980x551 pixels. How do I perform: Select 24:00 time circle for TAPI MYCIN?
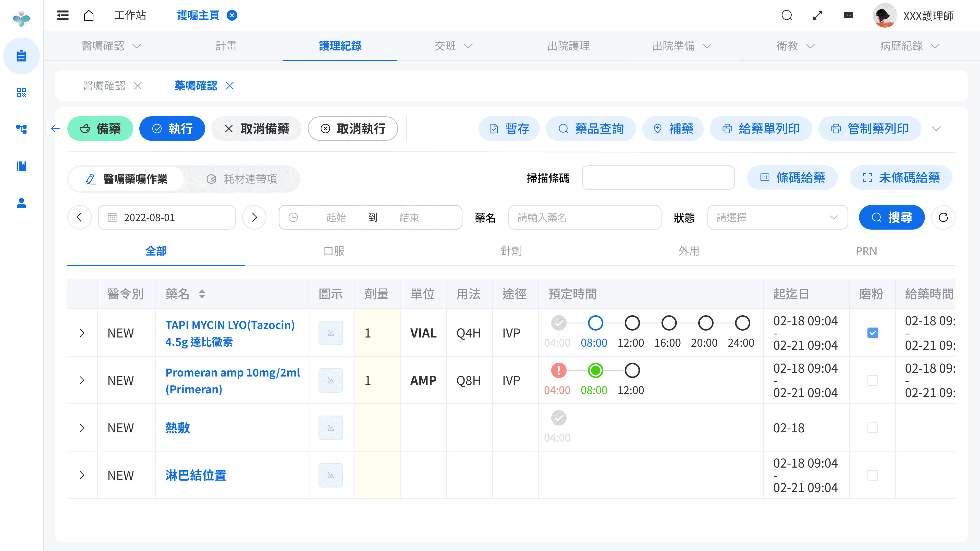(x=742, y=323)
